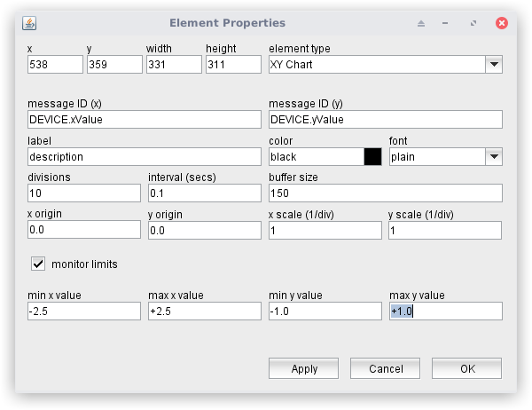Toggle the monitor limits checkbox
The image size is (532, 410).
pyautogui.click(x=38, y=264)
